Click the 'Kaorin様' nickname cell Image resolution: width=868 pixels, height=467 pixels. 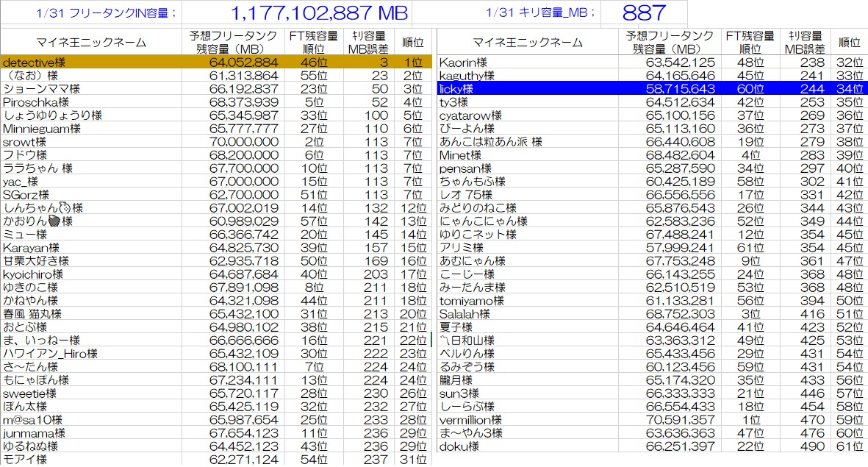click(x=528, y=62)
